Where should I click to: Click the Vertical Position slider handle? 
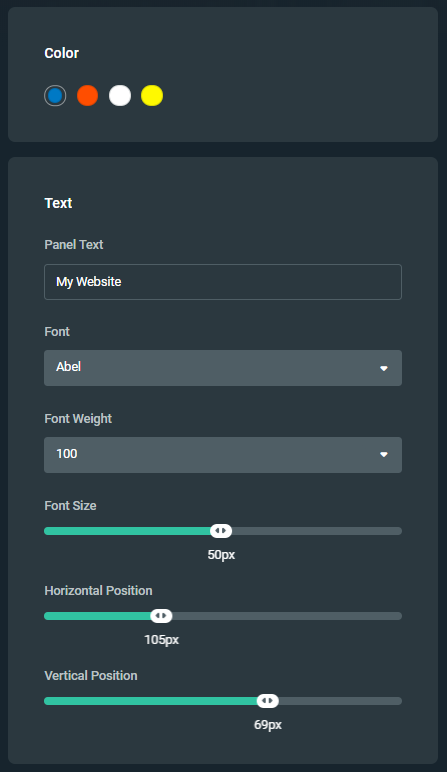[x=268, y=701]
